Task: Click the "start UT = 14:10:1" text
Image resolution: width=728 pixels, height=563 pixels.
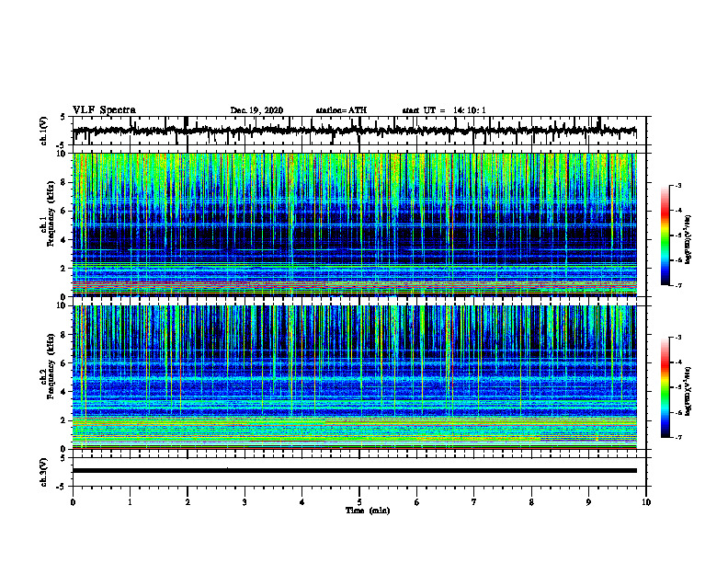Action: click(x=444, y=110)
